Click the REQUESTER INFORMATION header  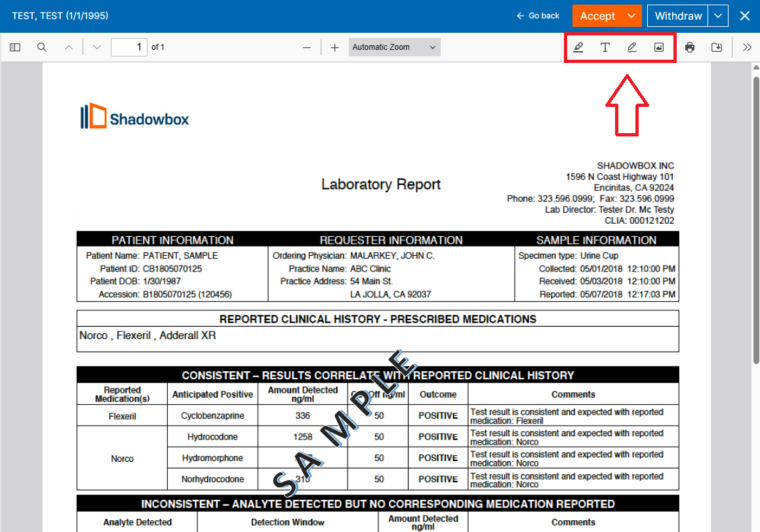tap(391, 240)
